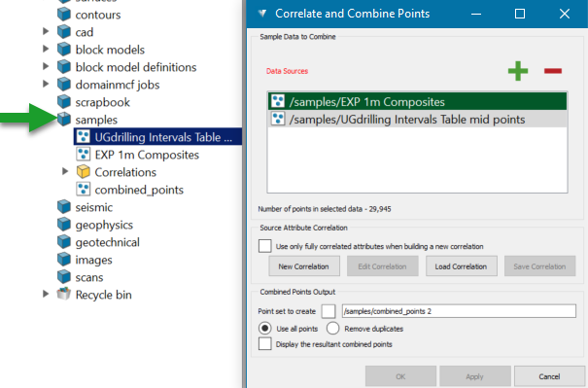Viewport: 588px width, 388px height.
Task: Click the Load Correlation button
Action: [462, 266]
